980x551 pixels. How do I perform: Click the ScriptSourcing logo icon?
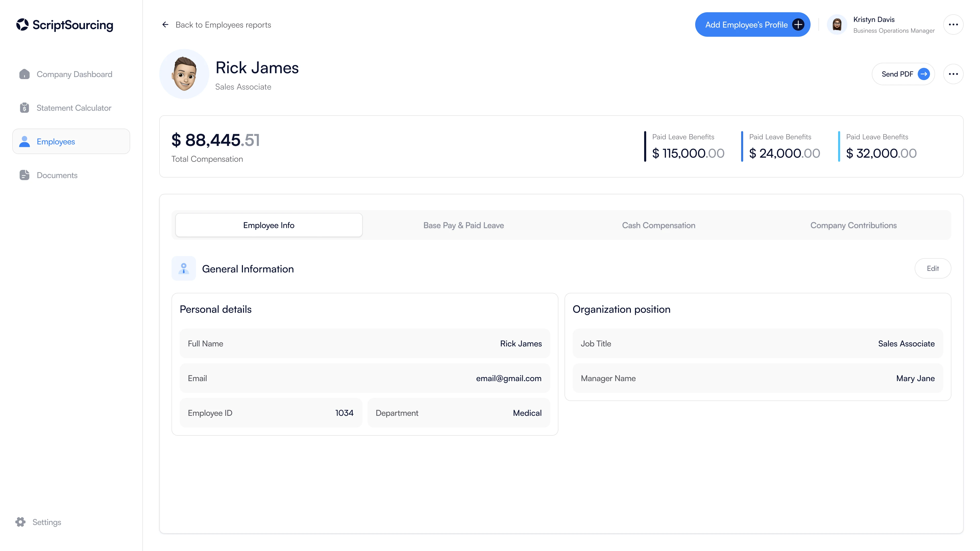tap(22, 24)
